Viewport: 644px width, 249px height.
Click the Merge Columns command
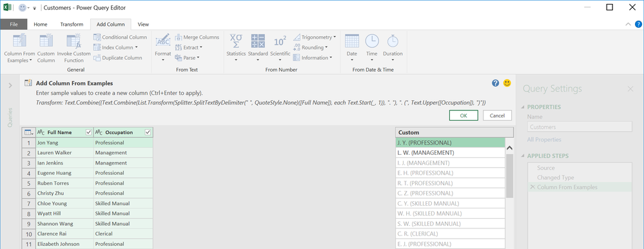click(x=197, y=37)
